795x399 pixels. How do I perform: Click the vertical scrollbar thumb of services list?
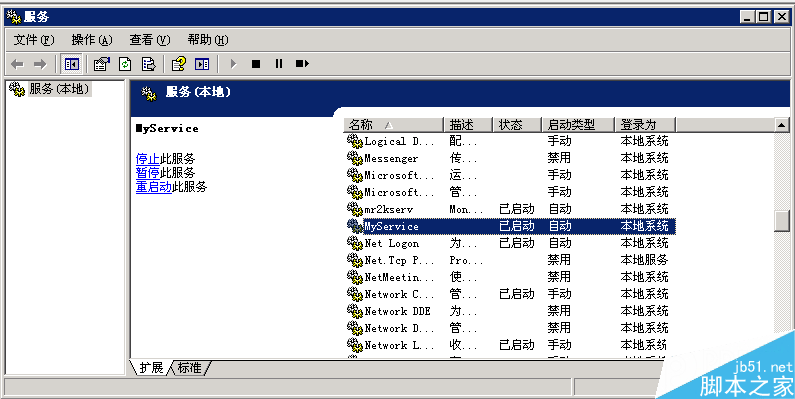(x=782, y=221)
